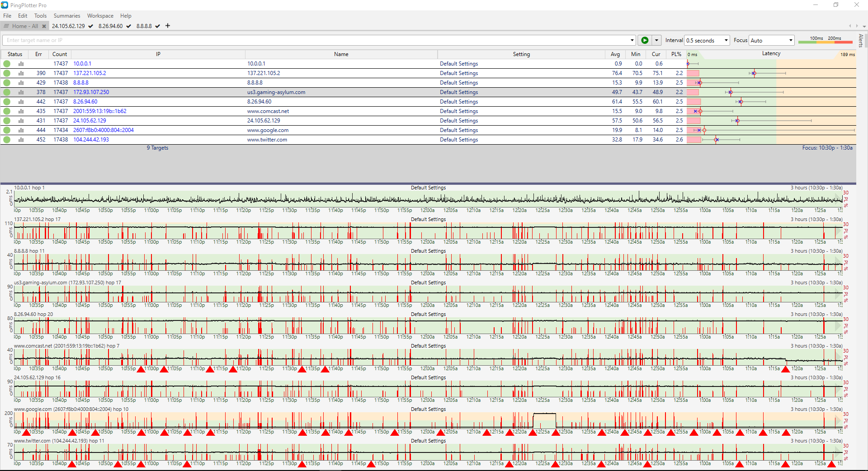Viewport: 868px width, 471px height.
Task: Click the checkmark on the 24.105.62.129 tab
Action: (91, 26)
